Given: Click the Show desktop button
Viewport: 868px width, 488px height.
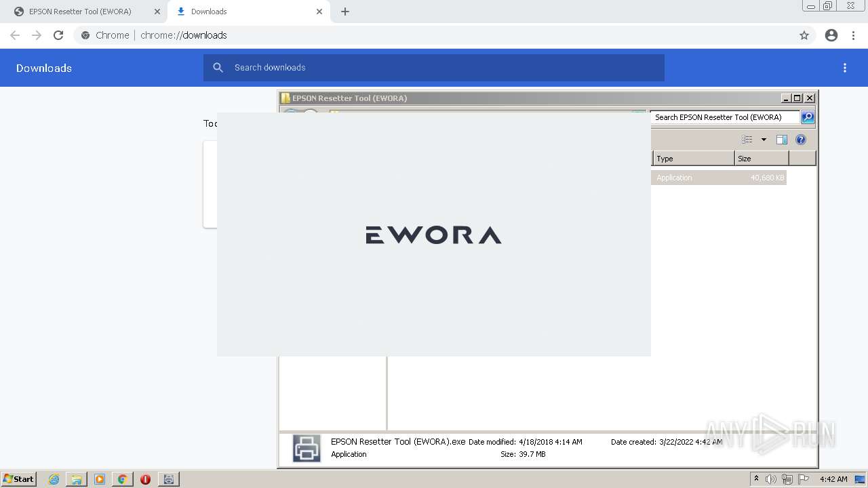Looking at the screenshot, I should coord(861,479).
